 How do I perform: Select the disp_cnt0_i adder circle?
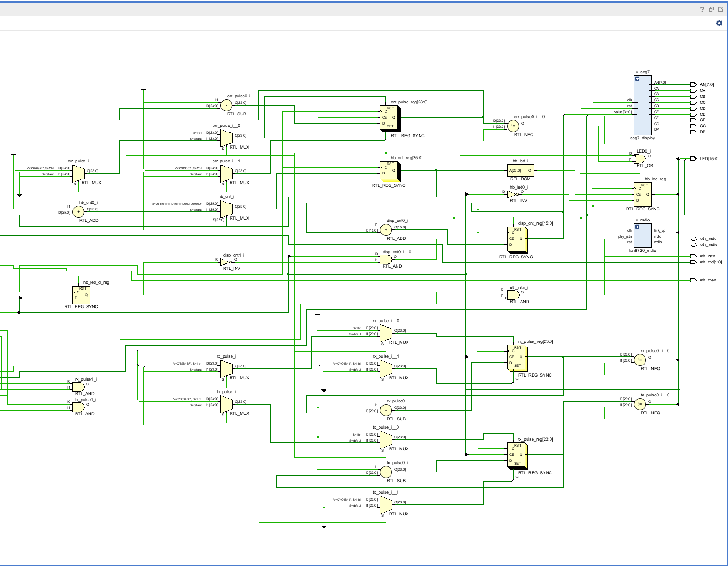coord(386,230)
